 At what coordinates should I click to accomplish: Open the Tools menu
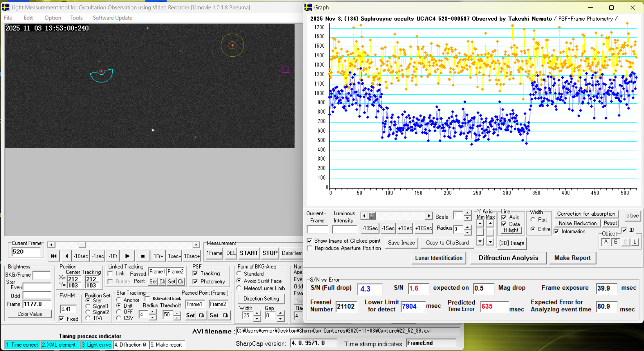point(76,18)
